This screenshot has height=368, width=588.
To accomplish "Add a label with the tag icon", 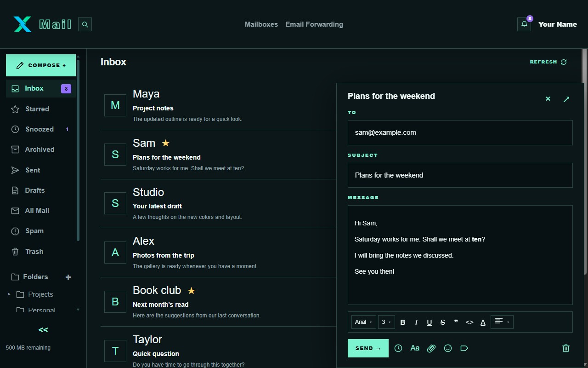I will click(x=464, y=348).
